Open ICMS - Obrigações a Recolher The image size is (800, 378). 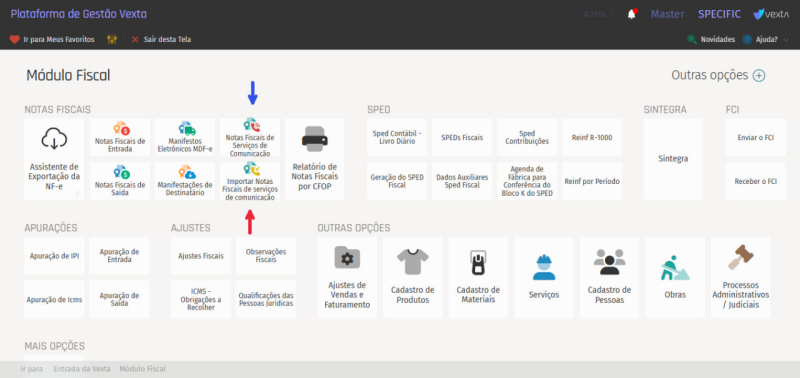201,299
